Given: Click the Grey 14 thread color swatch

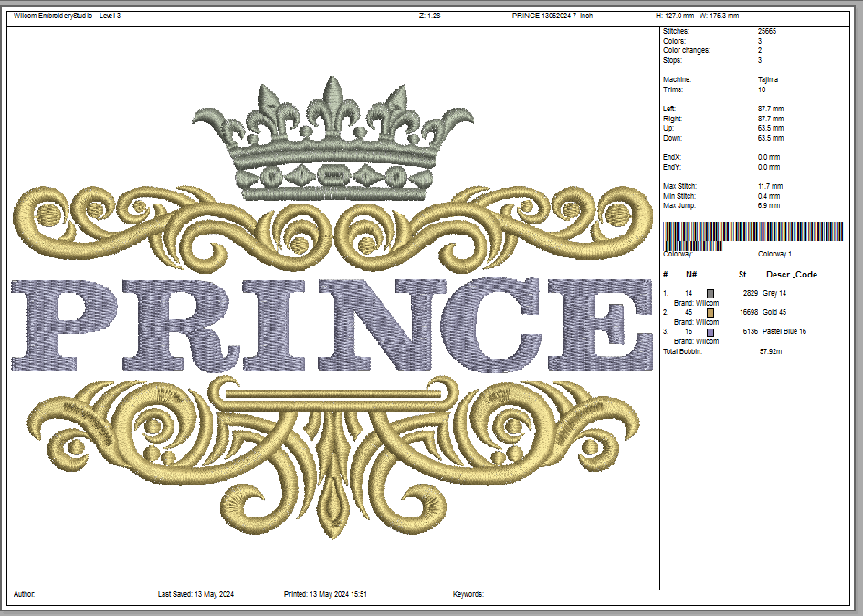Looking at the screenshot, I should click(x=710, y=293).
